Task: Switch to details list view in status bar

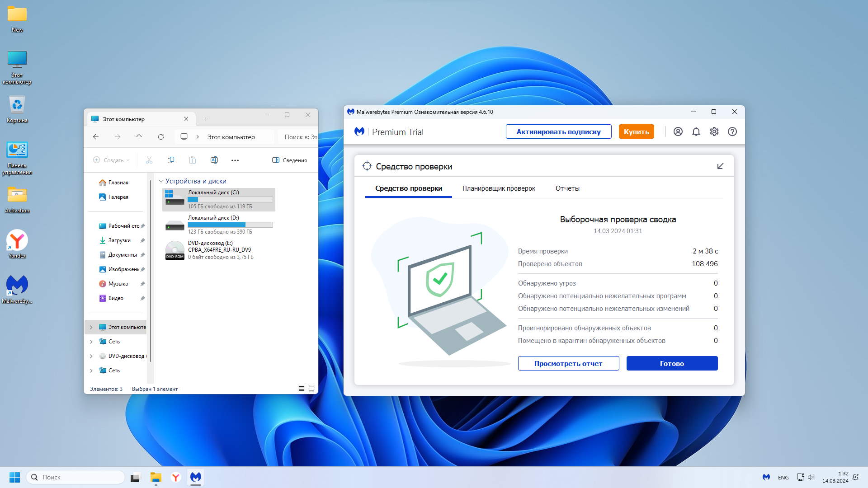Action: pos(302,389)
